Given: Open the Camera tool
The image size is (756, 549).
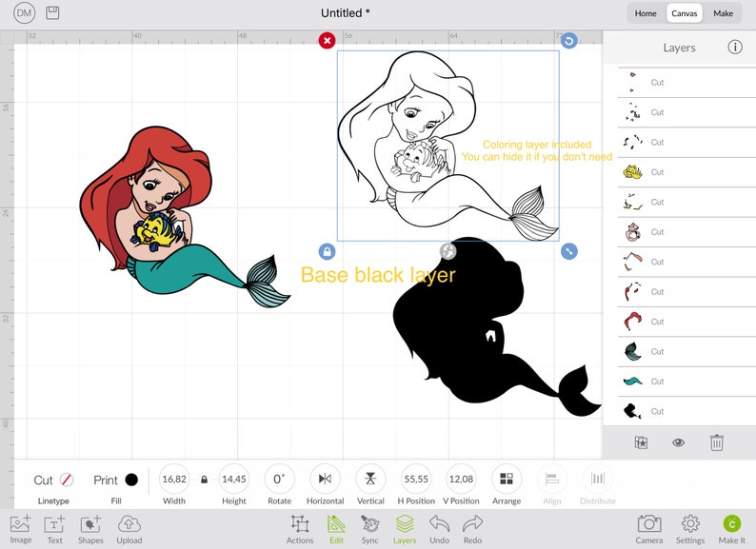Looking at the screenshot, I should pyautogui.click(x=649, y=529).
